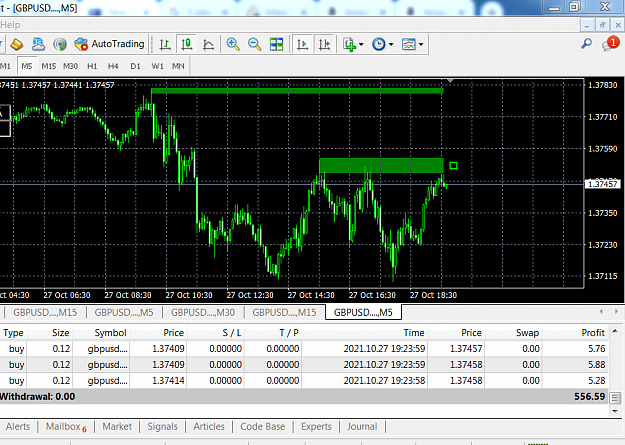Sort trades by the T / P column header
This screenshot has width=625, height=445.
(x=273, y=333)
